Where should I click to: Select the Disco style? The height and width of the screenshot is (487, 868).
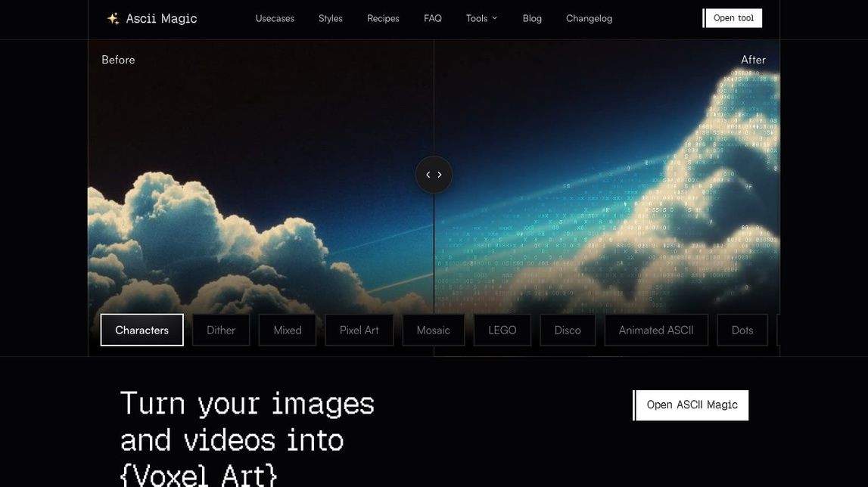pos(568,330)
